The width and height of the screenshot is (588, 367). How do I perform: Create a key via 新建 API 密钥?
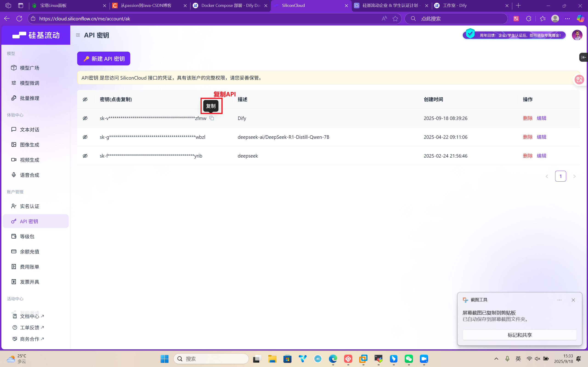coord(103,58)
